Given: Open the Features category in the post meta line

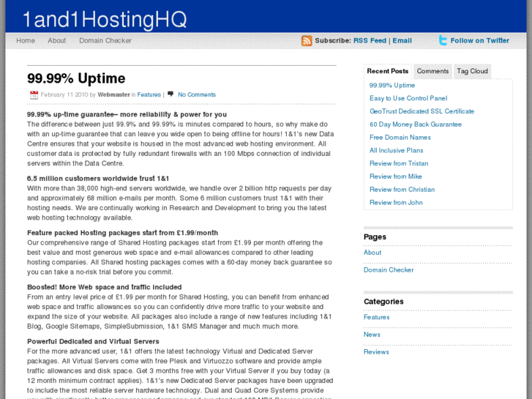Looking at the screenshot, I should [149, 94].
